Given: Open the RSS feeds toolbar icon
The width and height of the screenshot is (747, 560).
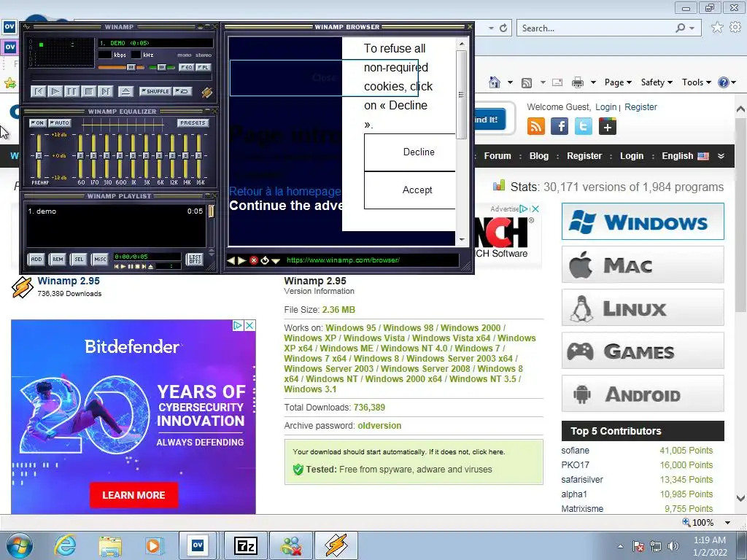Looking at the screenshot, I should click(x=527, y=83).
